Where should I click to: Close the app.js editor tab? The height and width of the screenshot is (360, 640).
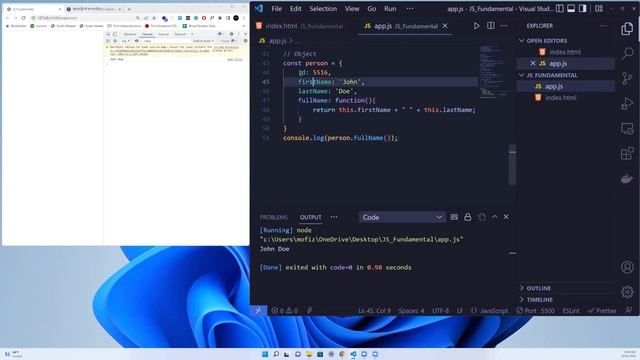coord(445,26)
